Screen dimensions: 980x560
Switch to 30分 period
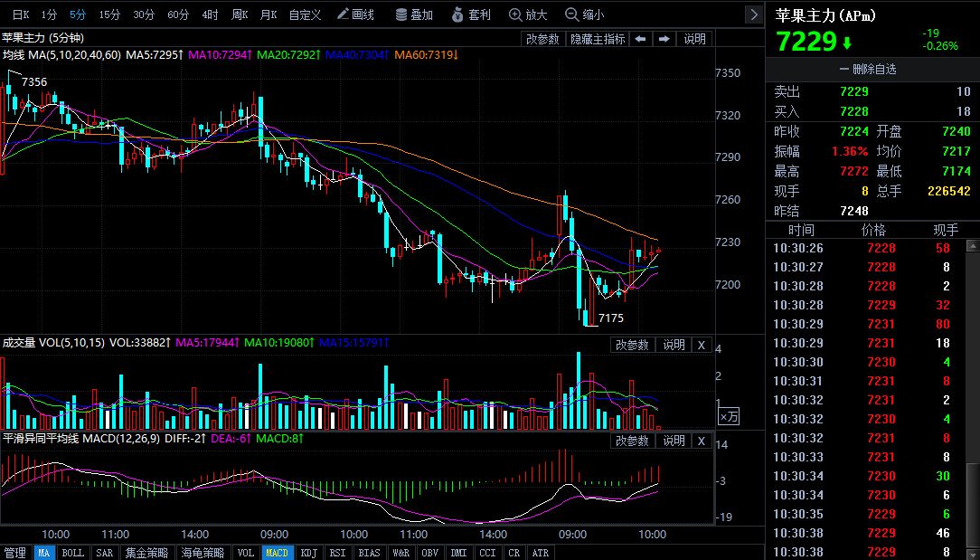144,14
